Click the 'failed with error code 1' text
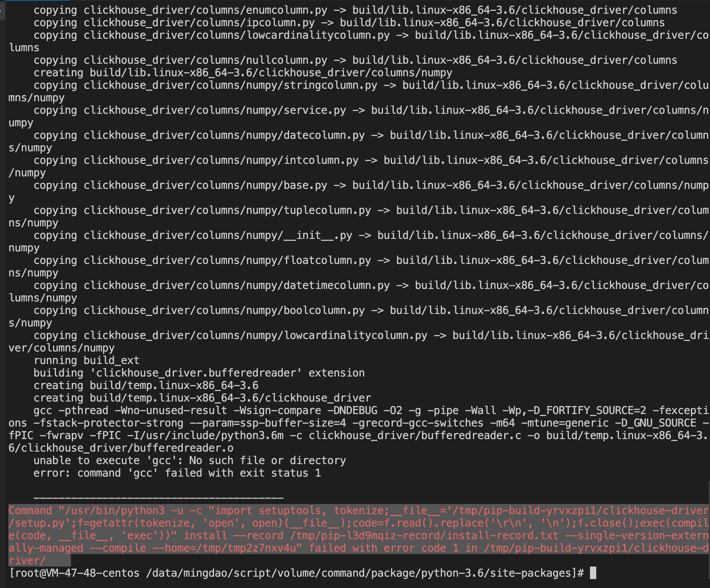This screenshot has height=588, width=710. (x=384, y=548)
